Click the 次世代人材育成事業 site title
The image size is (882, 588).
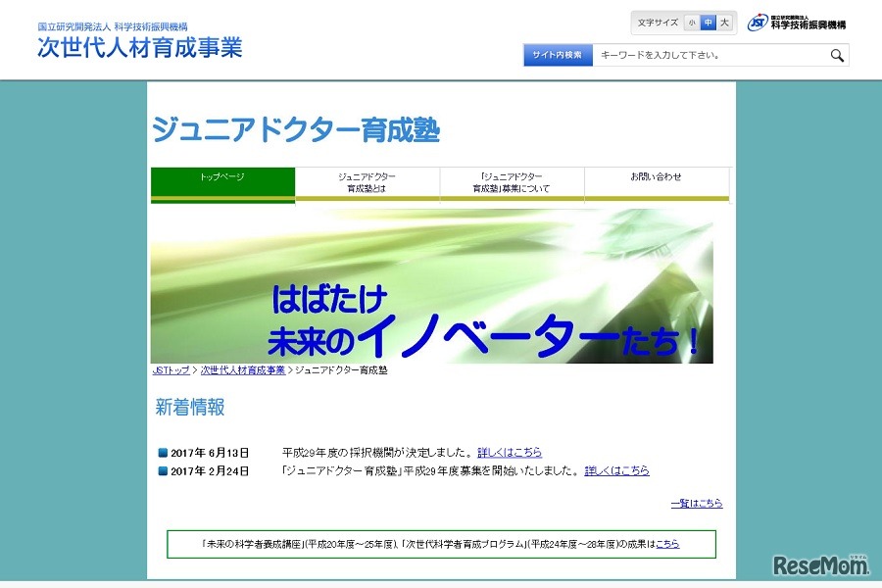tap(142, 46)
